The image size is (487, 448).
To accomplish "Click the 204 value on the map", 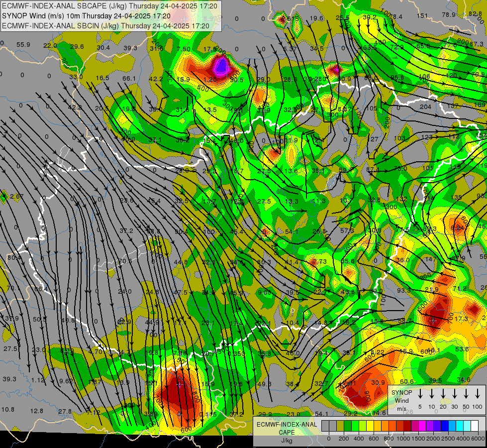I will 425,107.
